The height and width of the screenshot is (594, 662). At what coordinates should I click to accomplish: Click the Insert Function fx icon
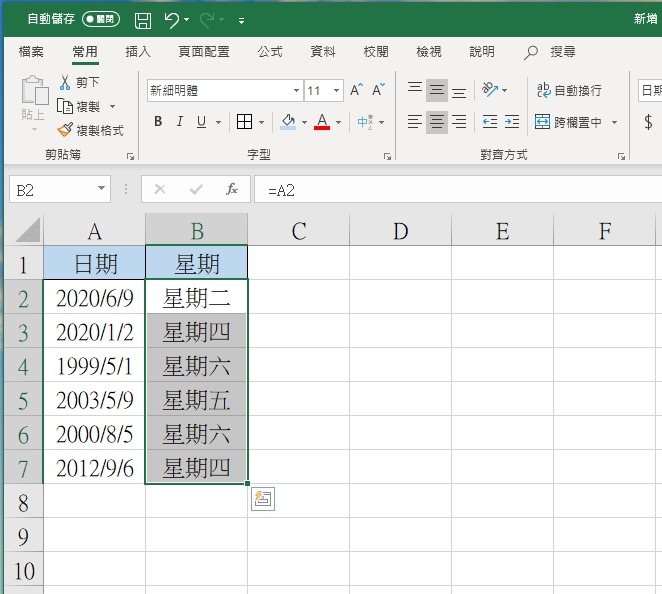coord(231,189)
